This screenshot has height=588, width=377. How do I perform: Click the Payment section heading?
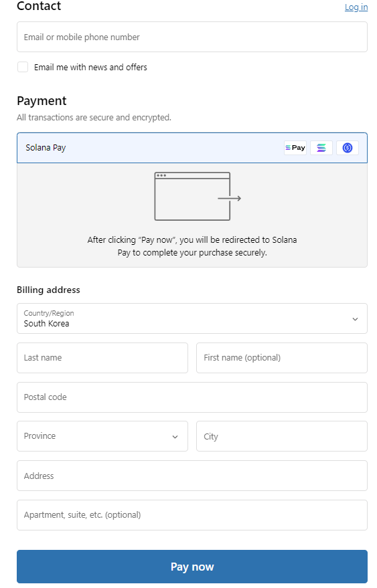[x=42, y=101]
